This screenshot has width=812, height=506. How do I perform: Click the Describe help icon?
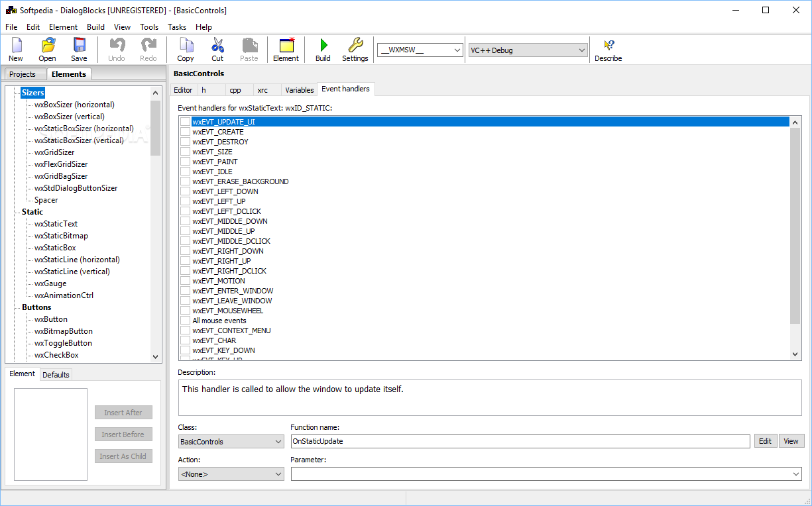click(608, 45)
